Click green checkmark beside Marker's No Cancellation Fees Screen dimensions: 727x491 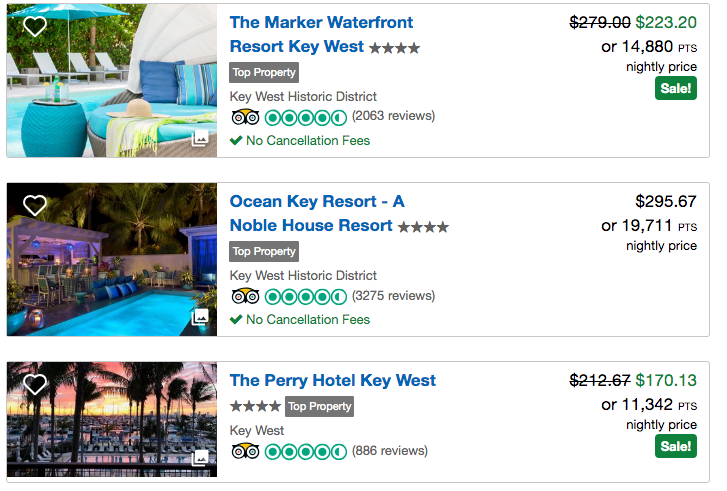236,141
